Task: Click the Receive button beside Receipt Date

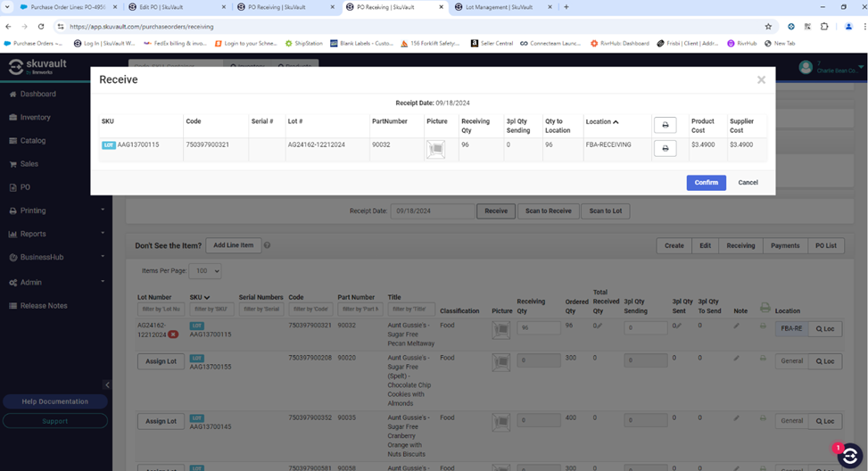Action: (496, 211)
